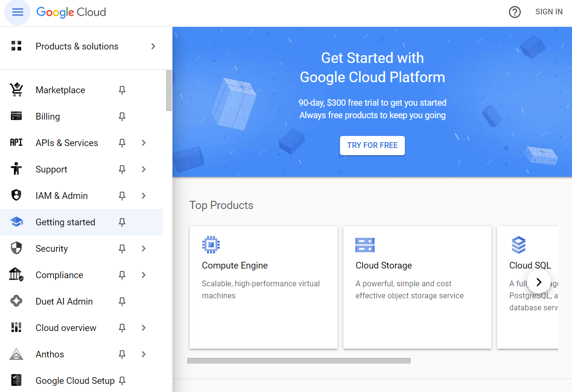Screen dimensions: 572x392
Task: Pin the Getting started menu item
Action: click(122, 222)
